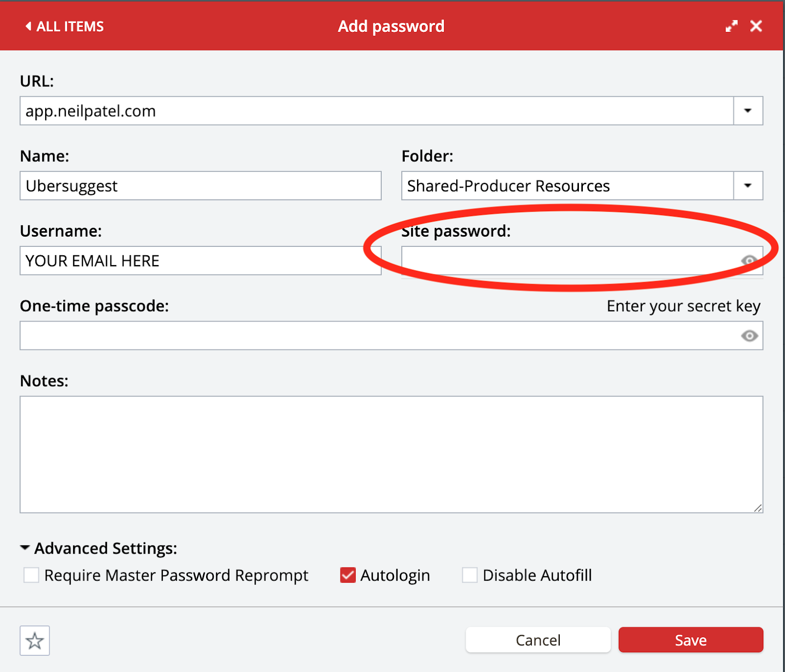Expand the dialog to full screen
This screenshot has height=672, width=785.
tap(732, 27)
